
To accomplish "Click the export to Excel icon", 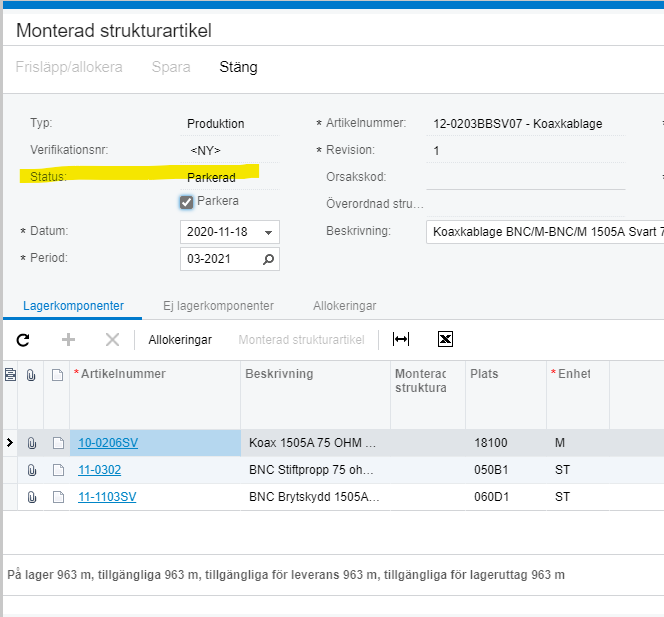I will pos(446,340).
